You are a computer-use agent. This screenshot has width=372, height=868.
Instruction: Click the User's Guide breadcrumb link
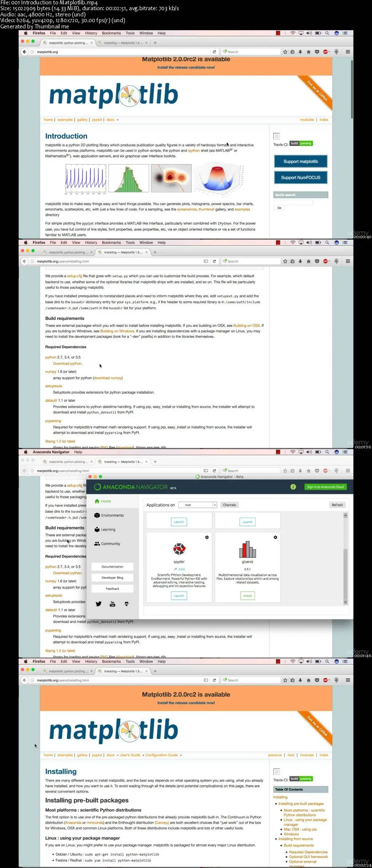click(x=130, y=755)
